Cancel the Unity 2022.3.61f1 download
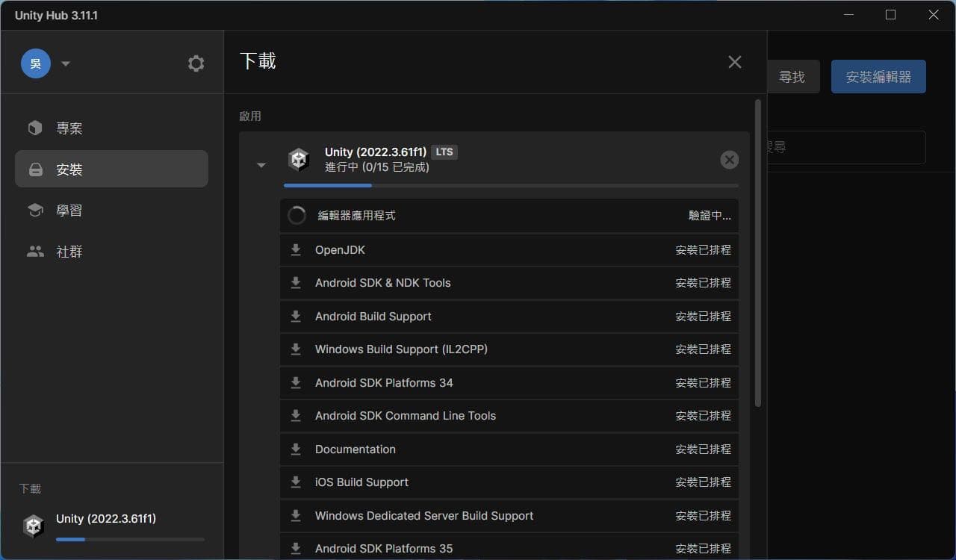 pyautogui.click(x=729, y=159)
